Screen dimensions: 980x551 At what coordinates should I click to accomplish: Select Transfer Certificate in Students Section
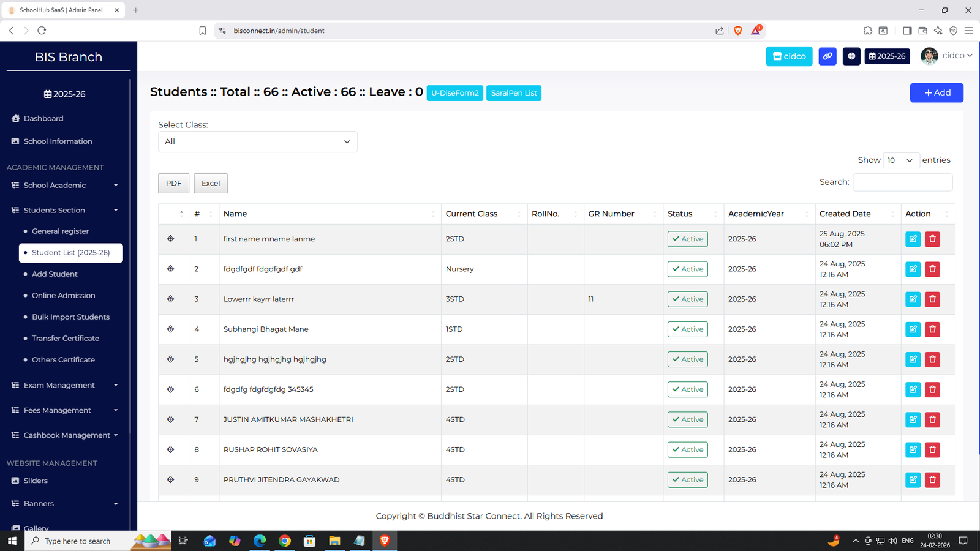click(x=65, y=338)
